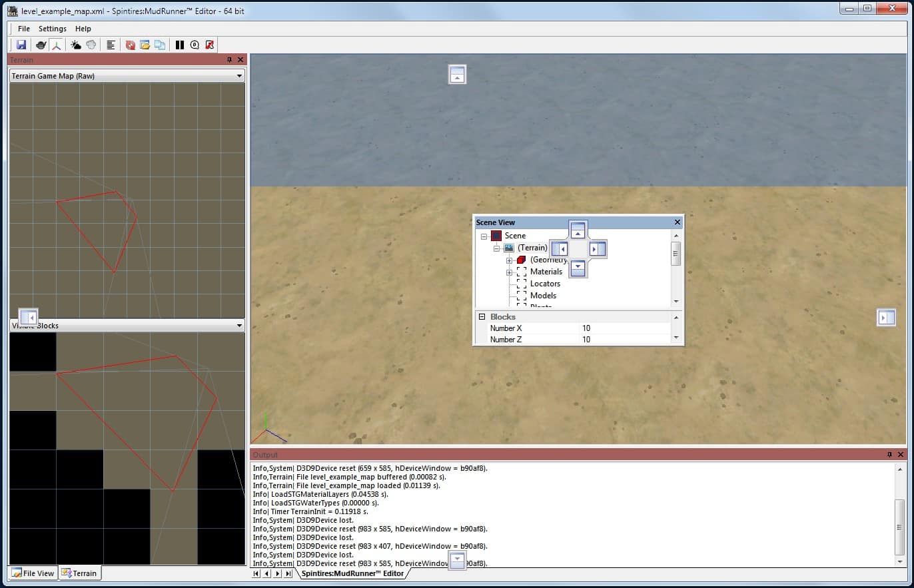This screenshot has height=588, width=914.
Task: Click the Save floppy disk icon
Action: pos(21,45)
